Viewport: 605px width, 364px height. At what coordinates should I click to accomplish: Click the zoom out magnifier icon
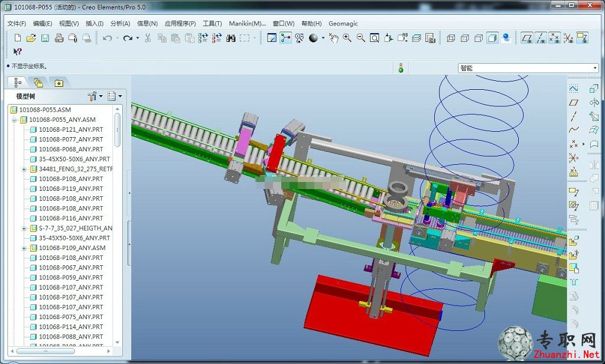coord(361,38)
